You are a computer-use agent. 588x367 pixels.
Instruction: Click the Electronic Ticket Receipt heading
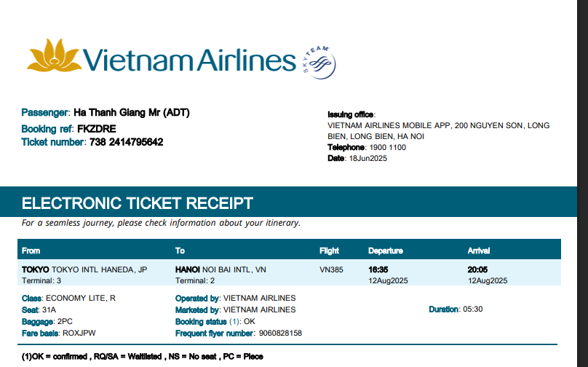click(x=138, y=202)
